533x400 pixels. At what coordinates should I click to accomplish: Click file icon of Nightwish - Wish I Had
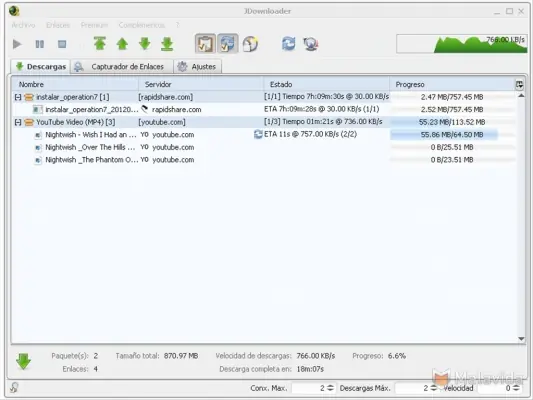(x=38, y=135)
